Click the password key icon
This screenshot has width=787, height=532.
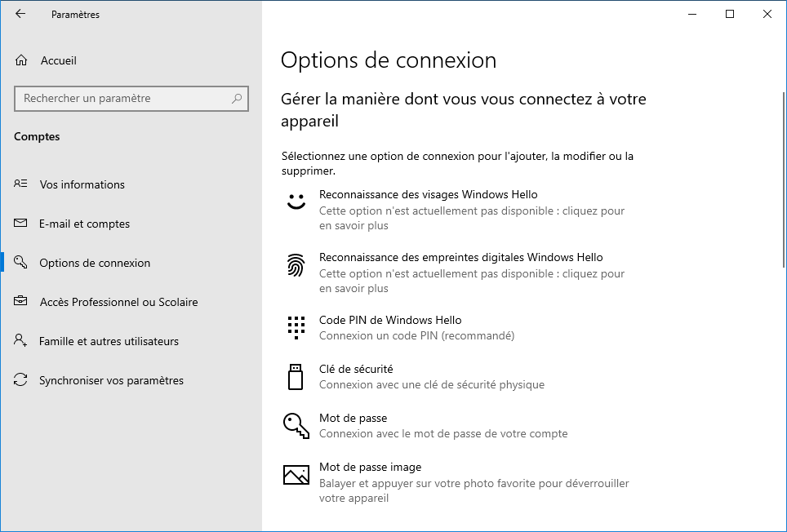tap(296, 426)
